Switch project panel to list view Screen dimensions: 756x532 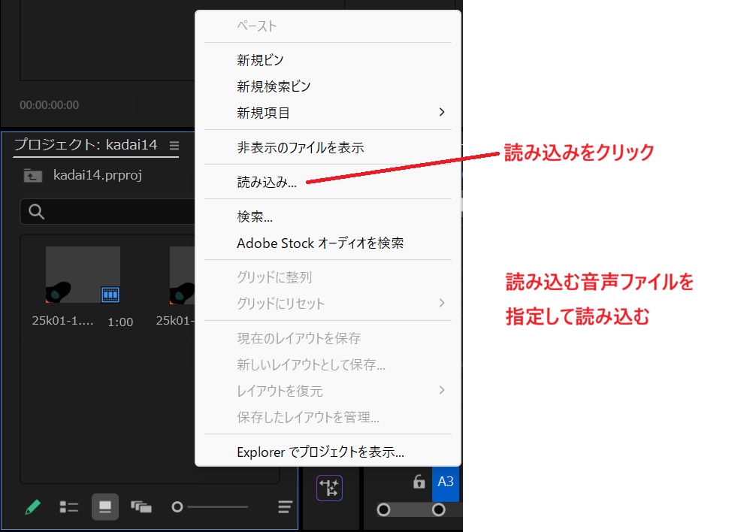click(x=69, y=507)
